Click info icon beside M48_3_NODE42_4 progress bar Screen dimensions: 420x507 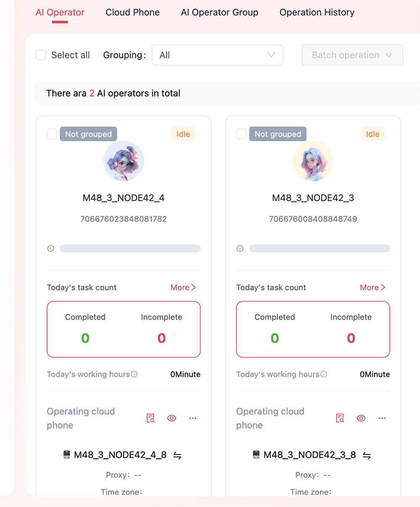coord(51,248)
